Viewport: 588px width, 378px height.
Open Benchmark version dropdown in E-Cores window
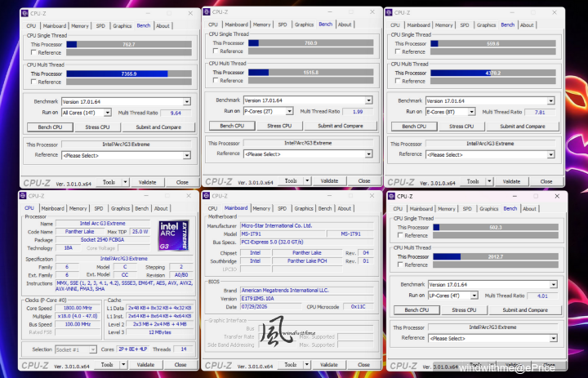pyautogui.click(x=551, y=101)
